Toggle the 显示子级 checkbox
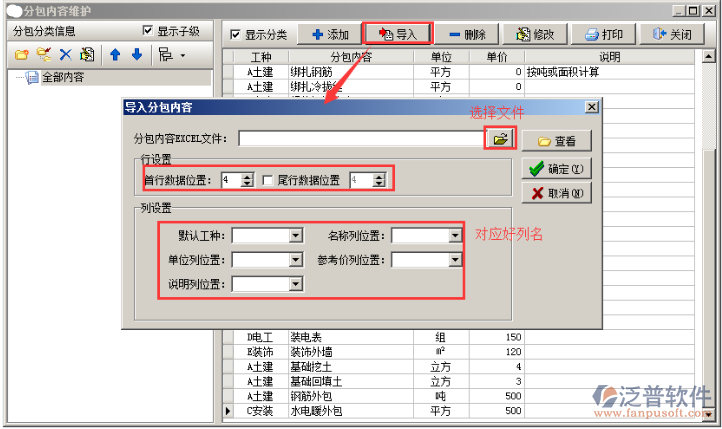 [x=147, y=30]
